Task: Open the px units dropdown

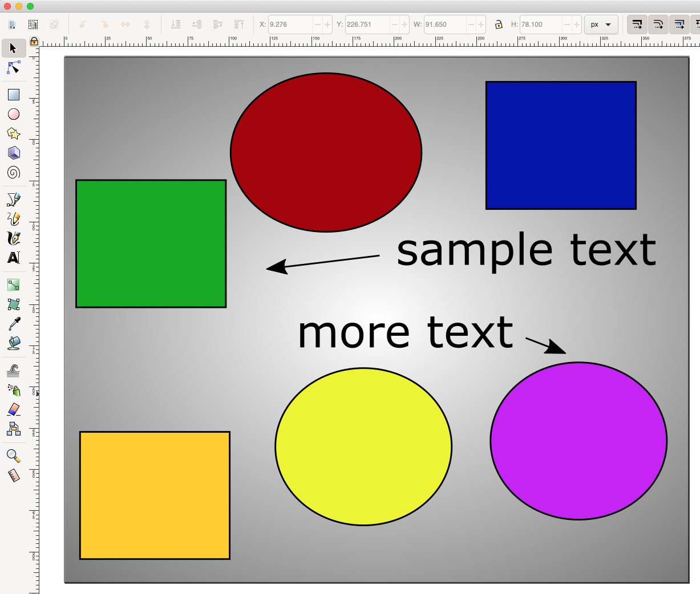Action: tap(601, 25)
